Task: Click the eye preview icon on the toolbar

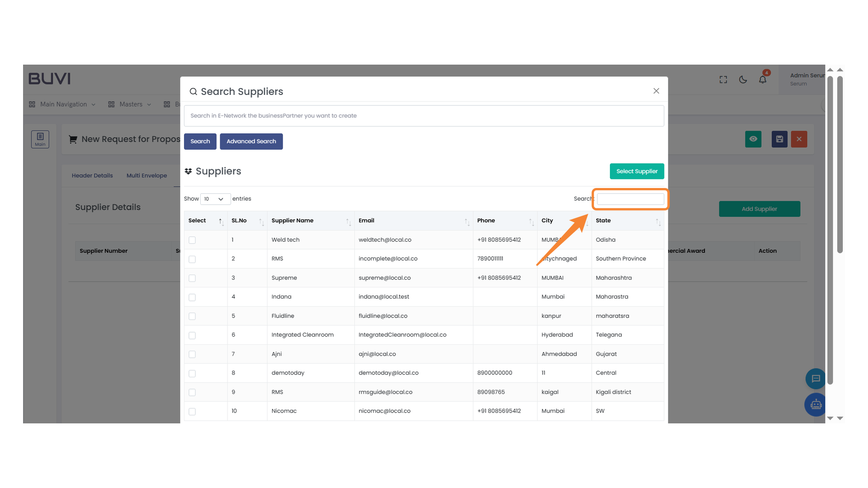Action: coord(753,139)
